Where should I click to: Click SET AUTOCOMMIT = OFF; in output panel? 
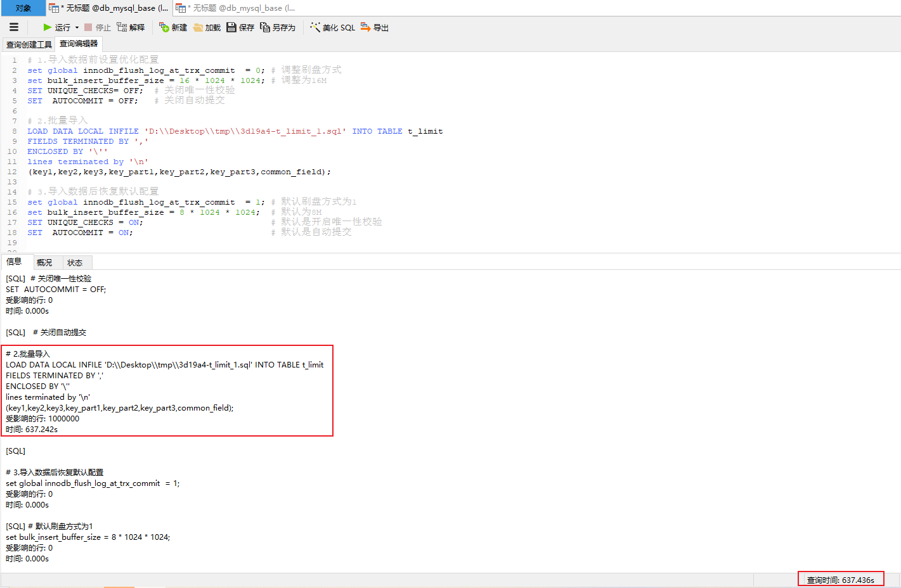coord(56,289)
